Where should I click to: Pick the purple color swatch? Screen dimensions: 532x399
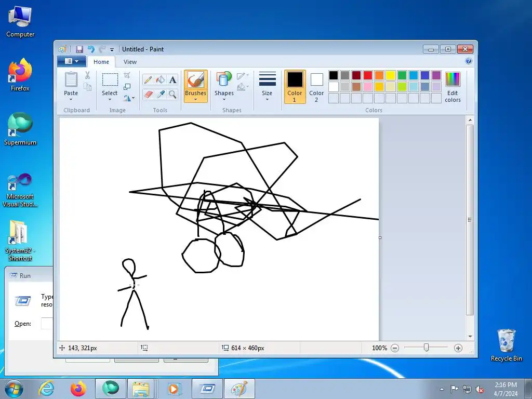pyautogui.click(x=436, y=75)
